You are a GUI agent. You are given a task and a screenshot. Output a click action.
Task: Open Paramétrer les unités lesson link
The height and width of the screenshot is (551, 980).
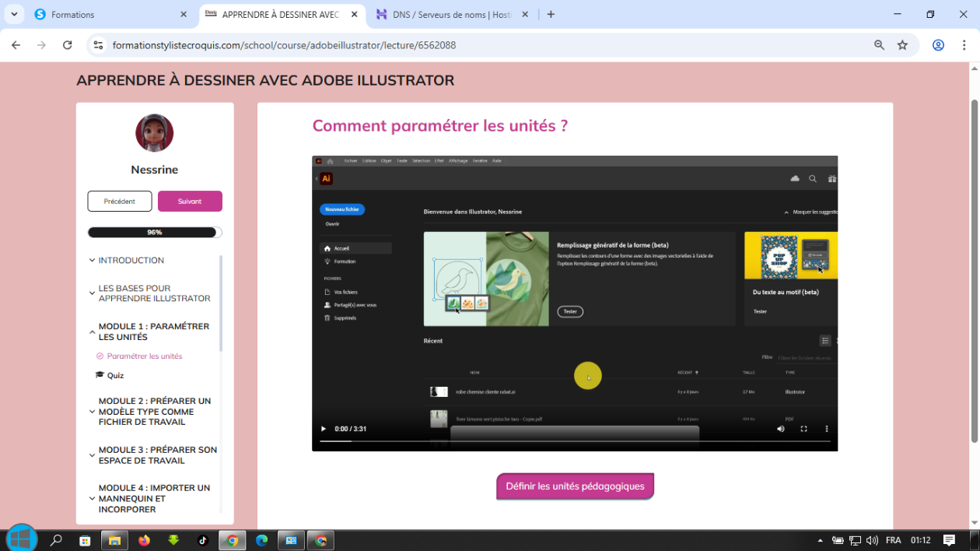coord(145,356)
